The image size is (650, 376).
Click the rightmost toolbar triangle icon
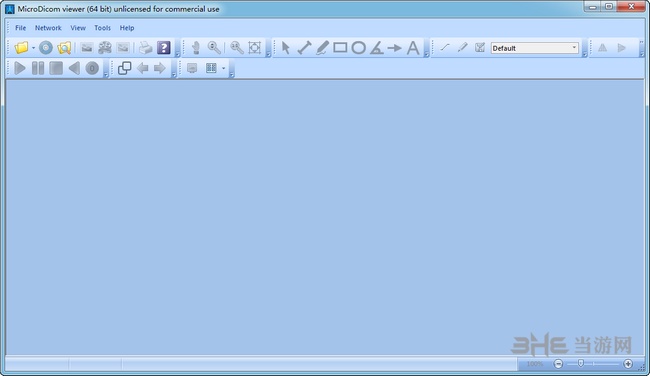[x=621, y=48]
